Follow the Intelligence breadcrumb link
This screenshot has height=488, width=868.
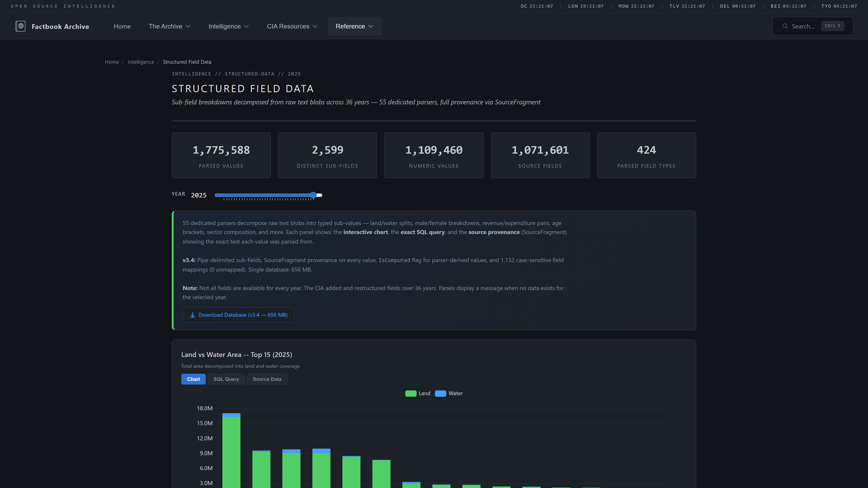click(x=141, y=62)
